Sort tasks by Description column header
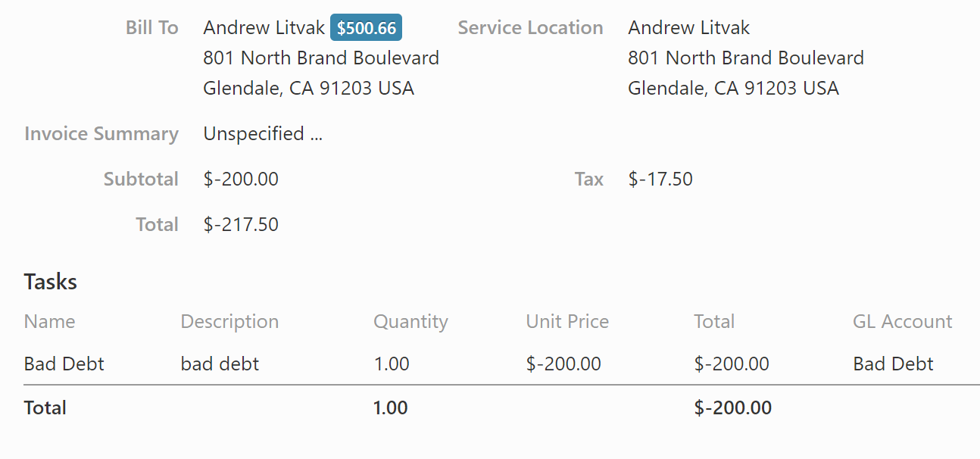The image size is (980, 459). 229,322
